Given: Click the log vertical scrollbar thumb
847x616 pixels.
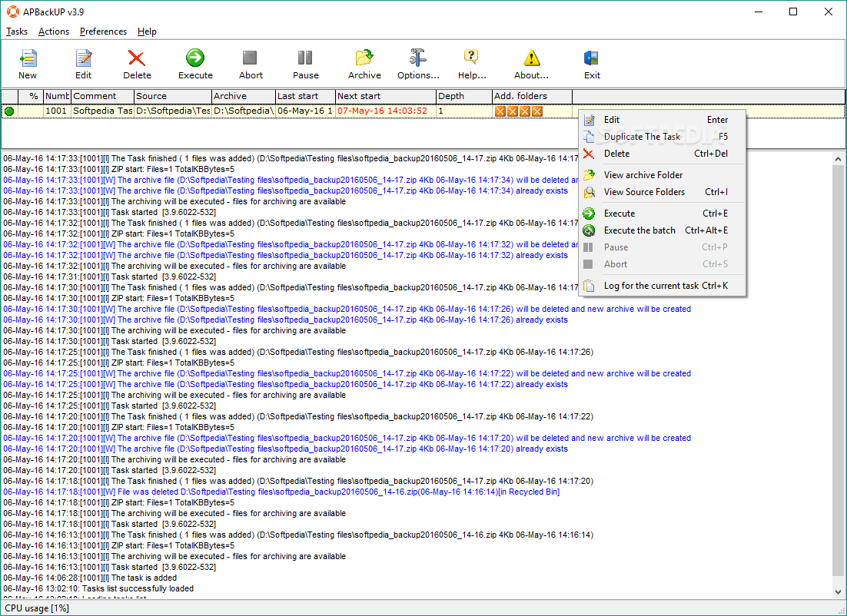Looking at the screenshot, I should tap(838, 370).
